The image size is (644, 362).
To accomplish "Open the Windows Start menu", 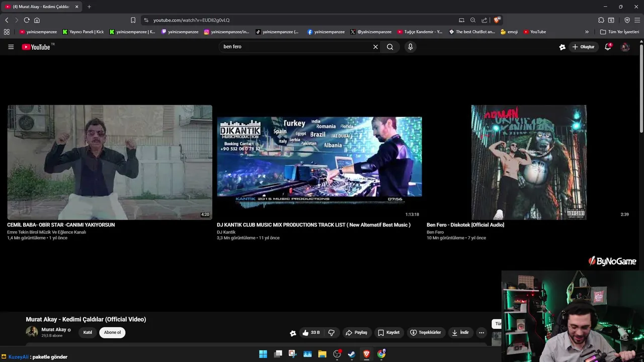I will pos(263,354).
